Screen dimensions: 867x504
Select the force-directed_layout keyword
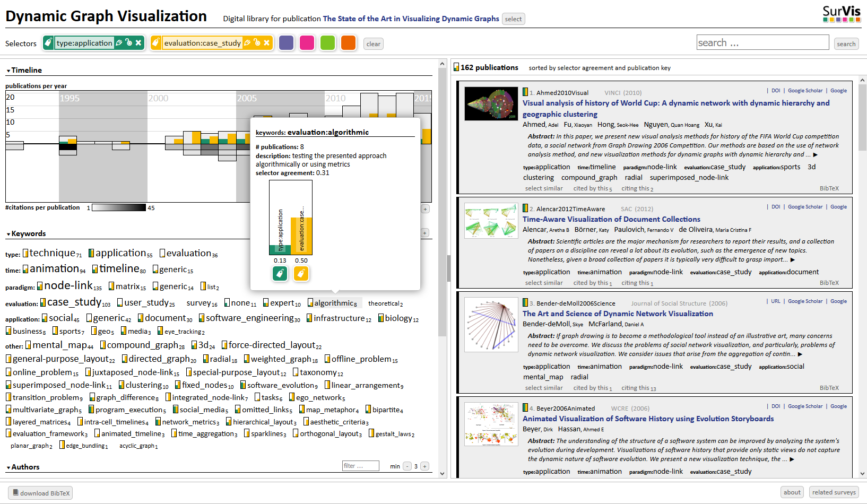coord(272,345)
